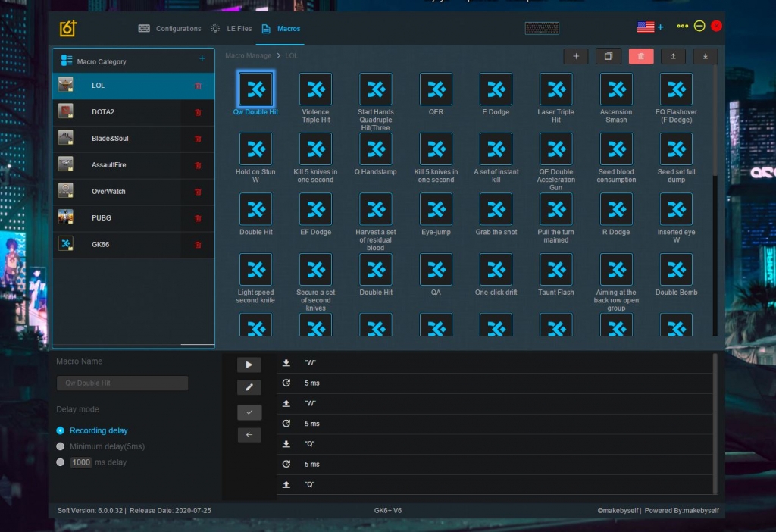Enable the custom ms delay radio button
This screenshot has height=532, width=776.
coord(61,462)
